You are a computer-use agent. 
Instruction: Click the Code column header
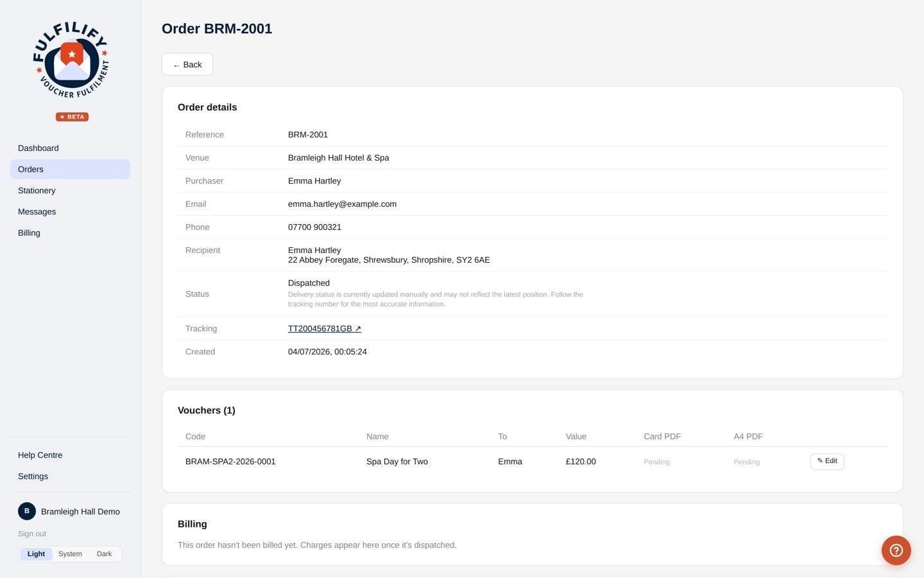pyautogui.click(x=195, y=437)
